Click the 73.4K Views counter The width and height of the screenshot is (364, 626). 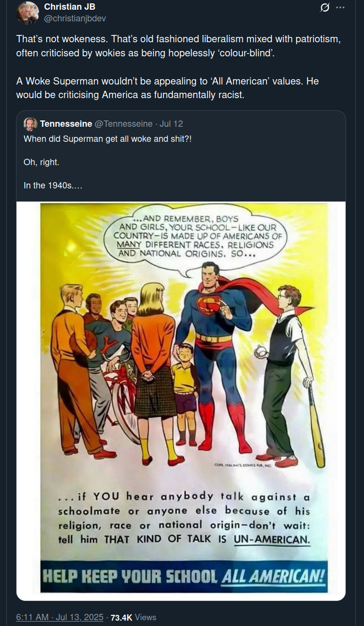(x=133, y=617)
